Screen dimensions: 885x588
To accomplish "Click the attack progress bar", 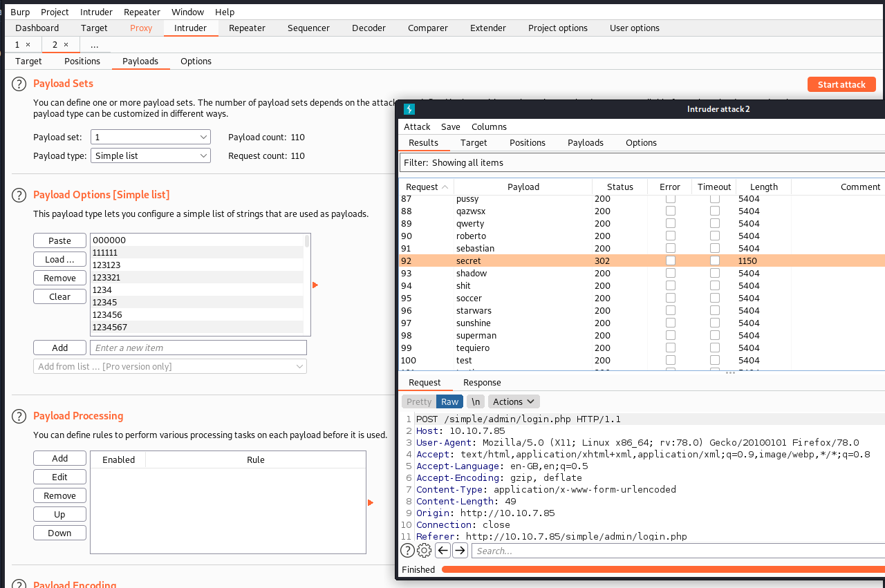I will [662, 569].
